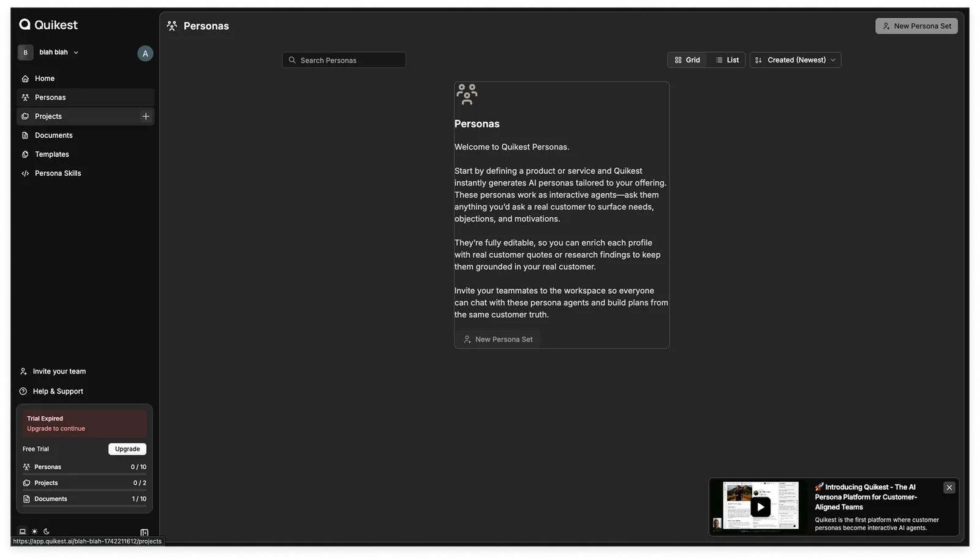Image resolution: width=980 pixels, height=560 pixels.
Task: Click the Documents usage icon in the trial panel
Action: click(x=26, y=499)
